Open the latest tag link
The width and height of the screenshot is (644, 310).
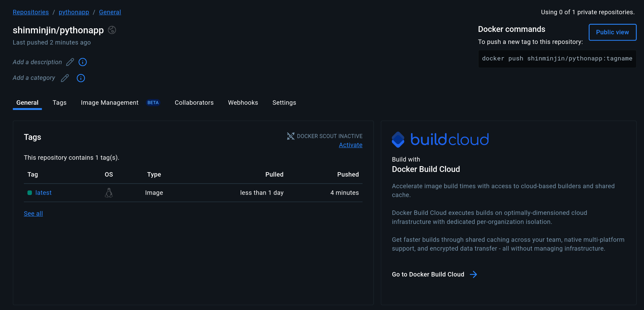pyautogui.click(x=44, y=193)
